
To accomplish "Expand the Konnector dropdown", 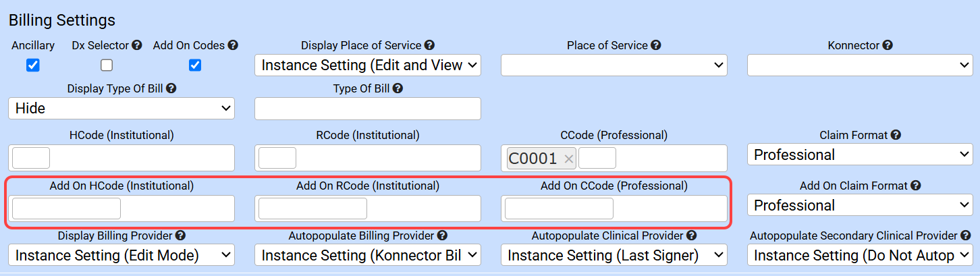I will tap(859, 65).
